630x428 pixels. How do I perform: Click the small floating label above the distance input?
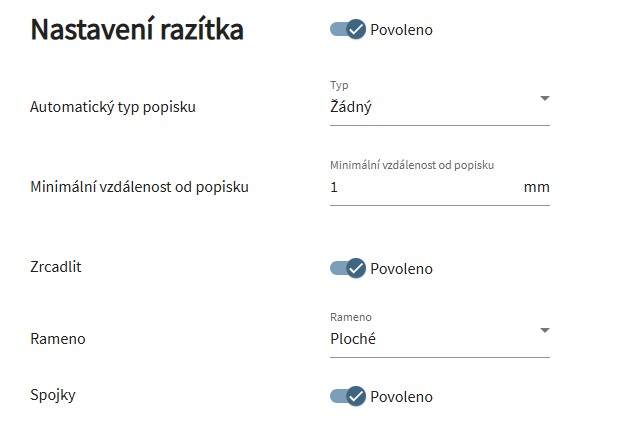pyautogui.click(x=412, y=165)
